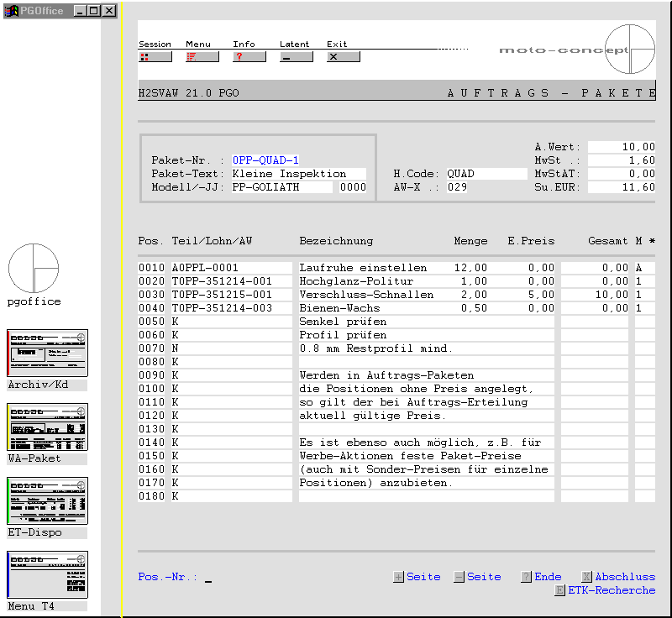Click the Abschluss X icon
672x618 pixels.
coord(586,577)
